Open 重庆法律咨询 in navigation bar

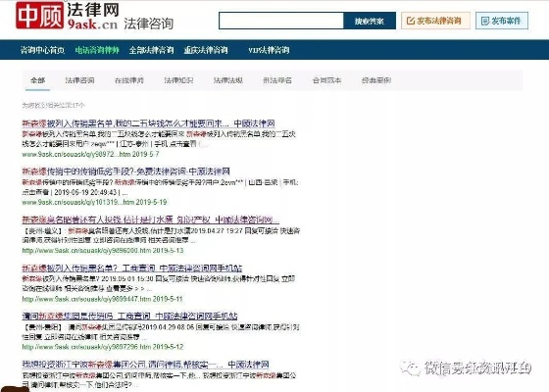[x=206, y=50]
